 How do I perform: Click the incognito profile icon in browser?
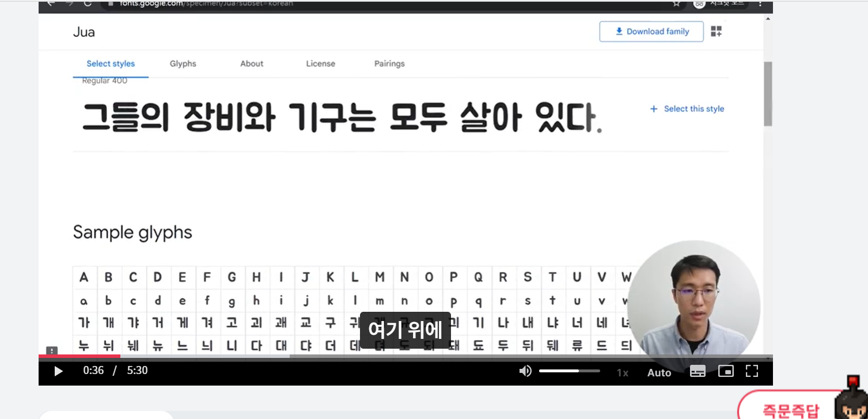(699, 3)
